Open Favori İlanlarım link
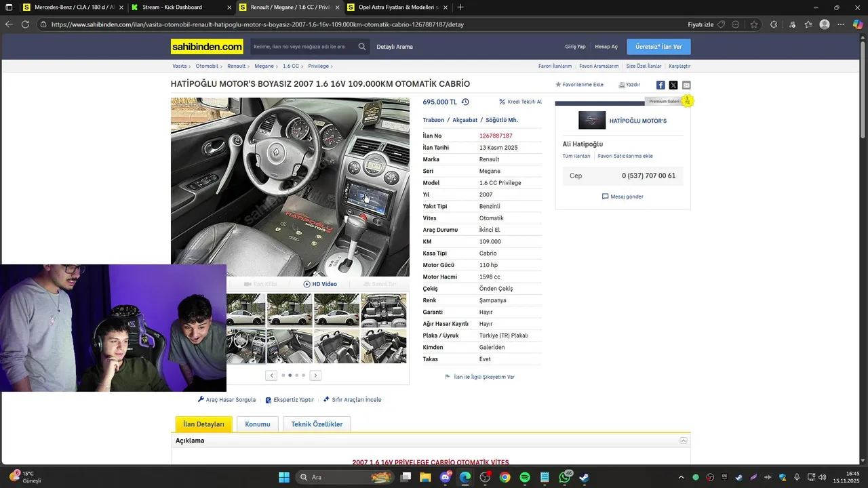The height and width of the screenshot is (488, 868). point(555,66)
